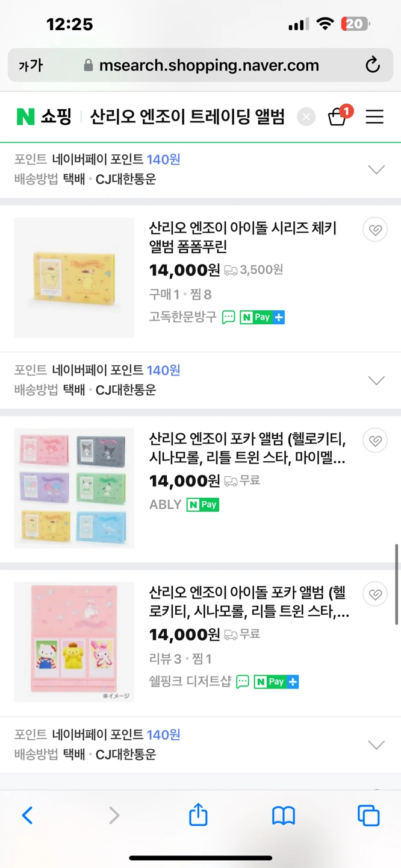The image size is (401, 868).
Task: Reload the page in Safari
Action: [x=373, y=65]
